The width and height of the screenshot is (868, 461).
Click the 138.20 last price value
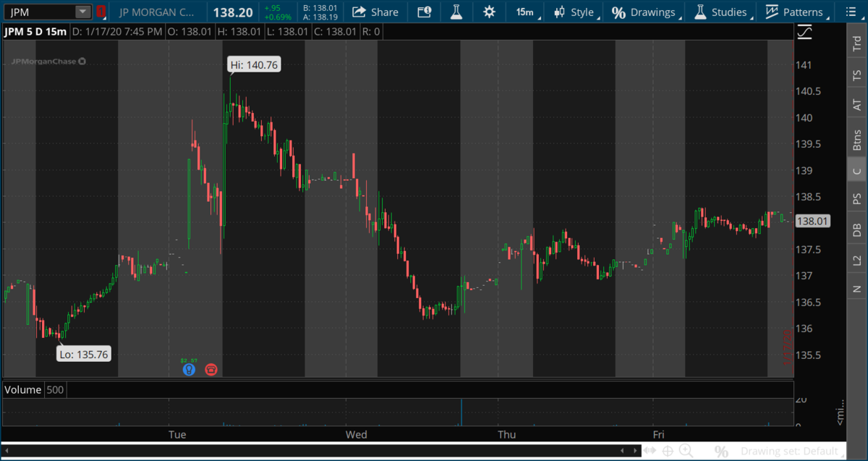point(232,12)
